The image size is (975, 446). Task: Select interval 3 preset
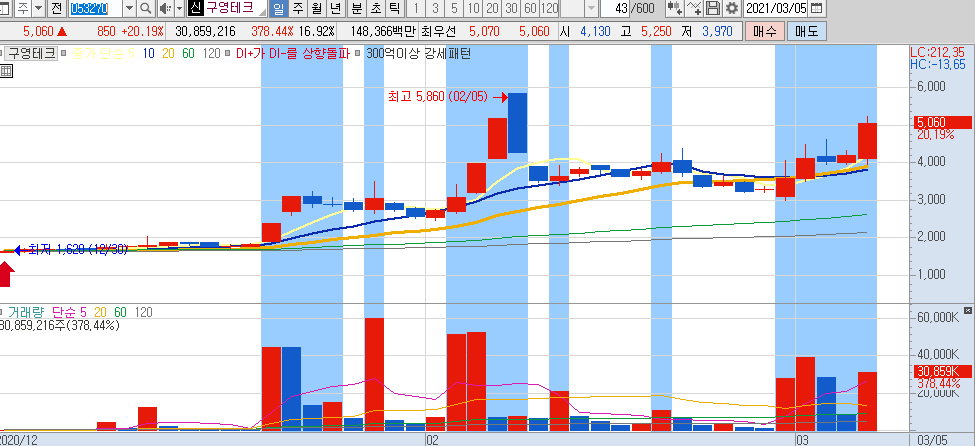435,9
